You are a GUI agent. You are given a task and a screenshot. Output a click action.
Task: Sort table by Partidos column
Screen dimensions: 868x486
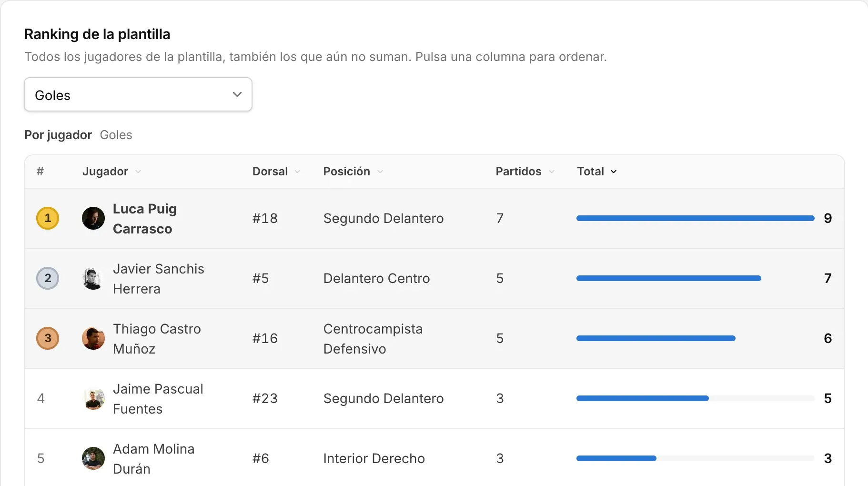pyautogui.click(x=525, y=172)
